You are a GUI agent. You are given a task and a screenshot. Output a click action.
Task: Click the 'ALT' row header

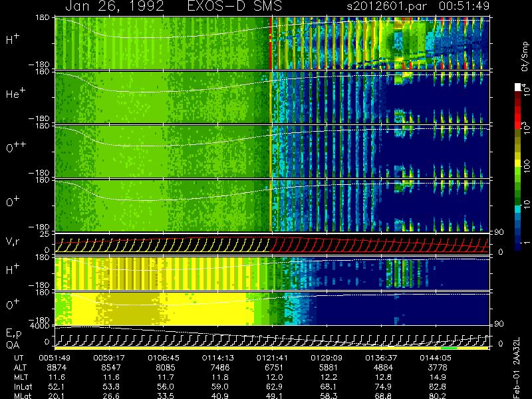click(20, 368)
